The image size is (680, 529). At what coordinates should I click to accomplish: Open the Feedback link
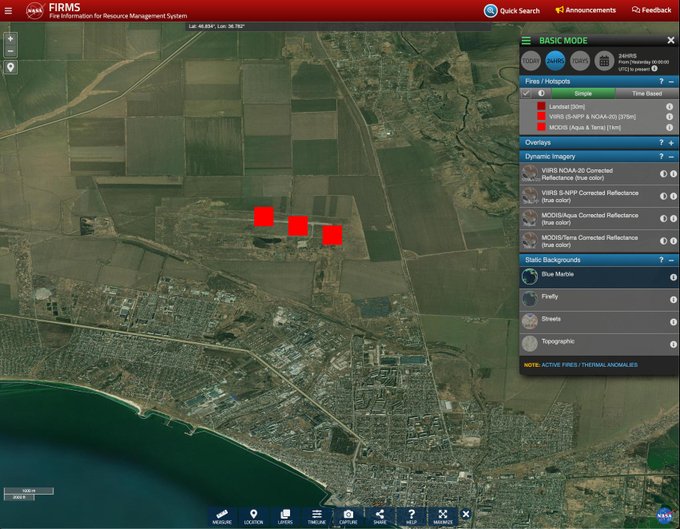[651, 10]
